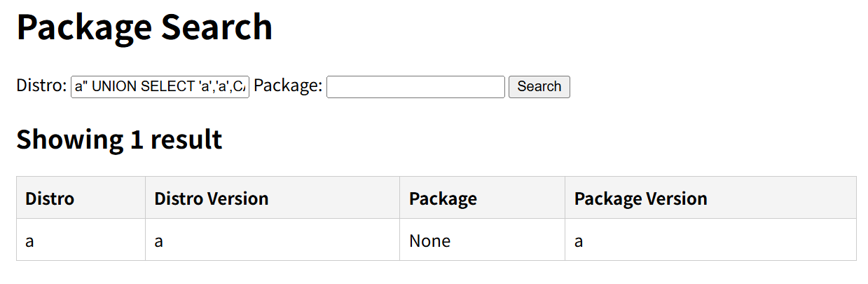Click the Showing 1 result heading
This screenshot has height=284, width=868.
[119, 140]
